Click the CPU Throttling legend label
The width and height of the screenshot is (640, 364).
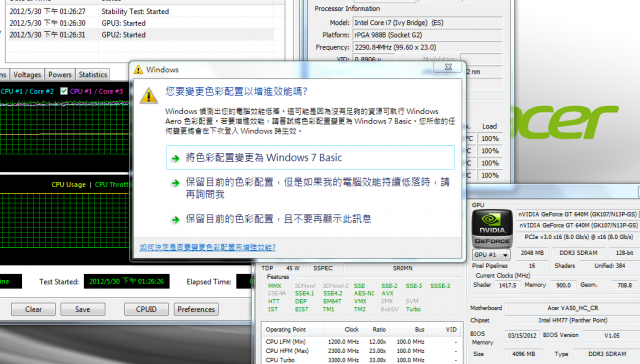pyautogui.click(x=111, y=184)
